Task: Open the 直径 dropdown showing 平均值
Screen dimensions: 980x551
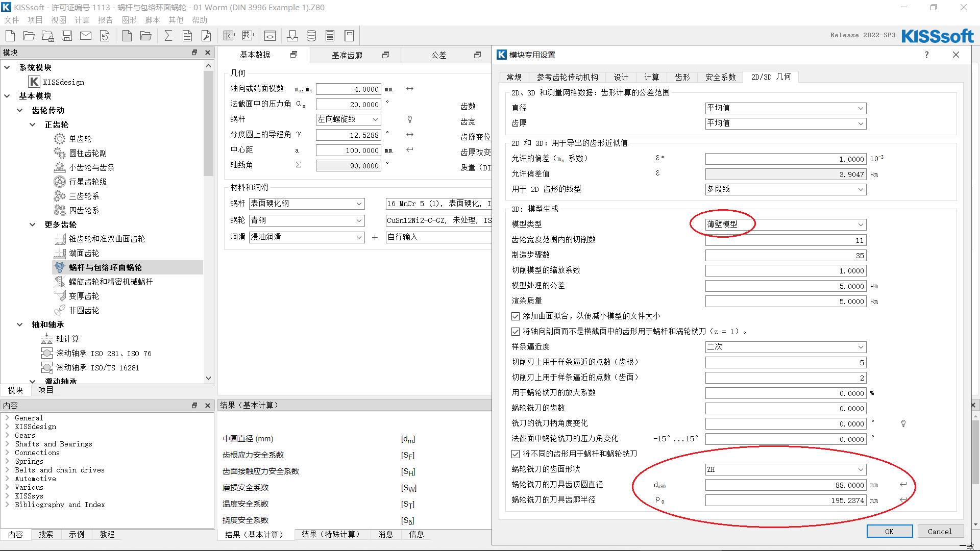Action: tap(786, 108)
